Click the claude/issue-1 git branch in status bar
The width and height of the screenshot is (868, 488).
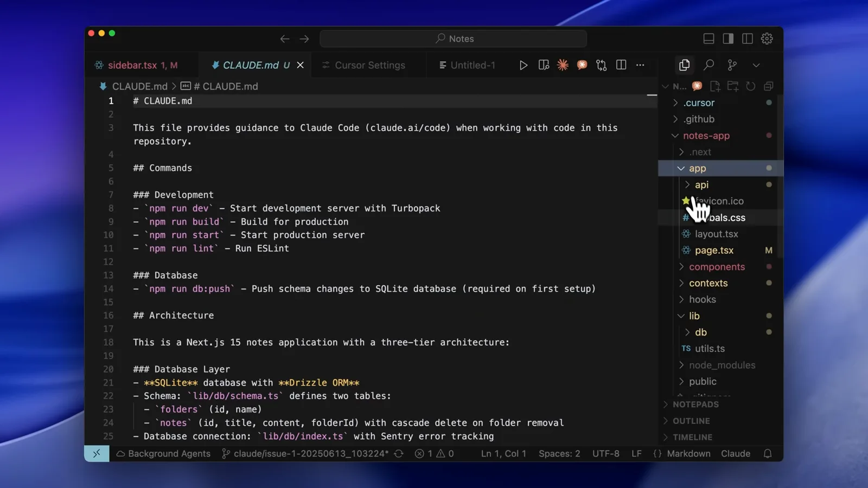pyautogui.click(x=305, y=453)
